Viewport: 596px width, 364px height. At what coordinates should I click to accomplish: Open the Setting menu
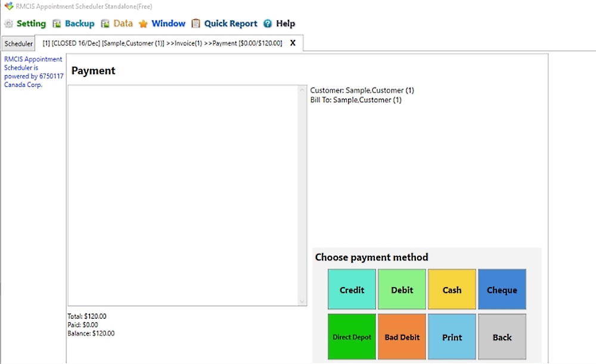coord(31,24)
